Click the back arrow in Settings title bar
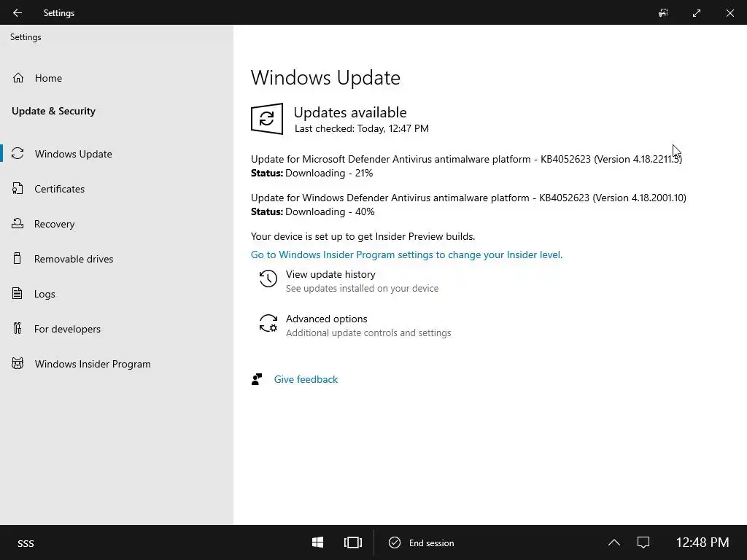The width and height of the screenshot is (747, 560). click(x=18, y=13)
